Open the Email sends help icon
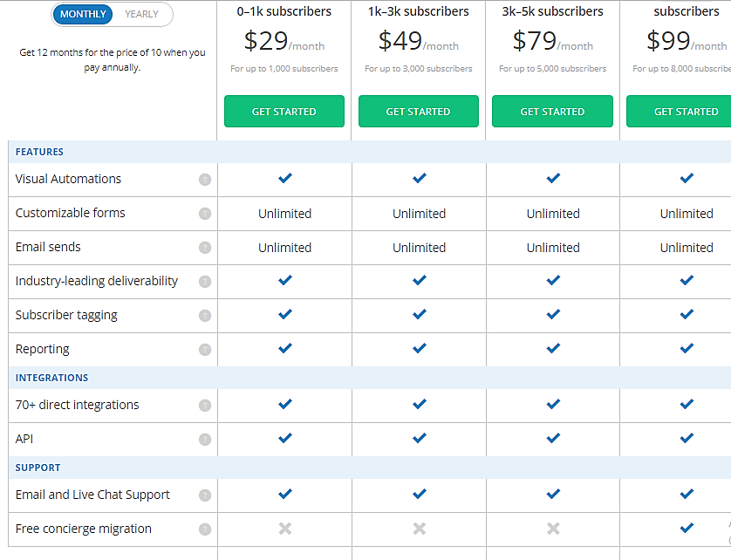Screen dimensions: 731x560 (x=205, y=247)
